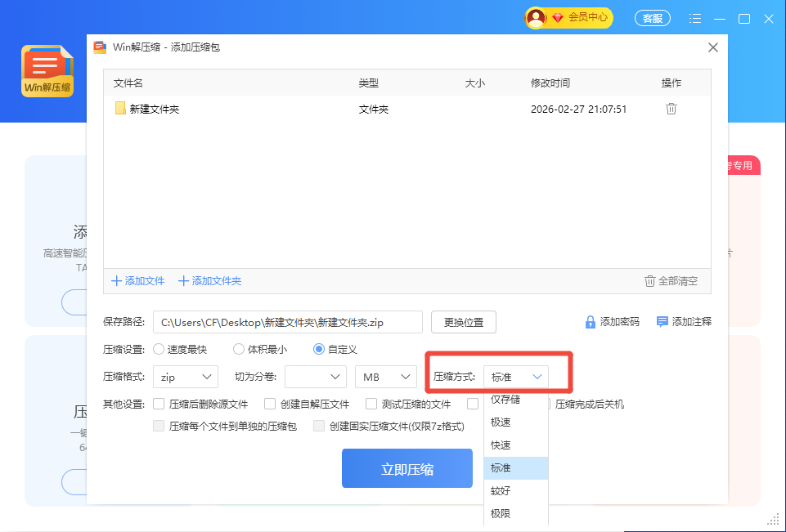Select the 速度最快 radio option
Screen dimensions: 786x532
[159, 349]
